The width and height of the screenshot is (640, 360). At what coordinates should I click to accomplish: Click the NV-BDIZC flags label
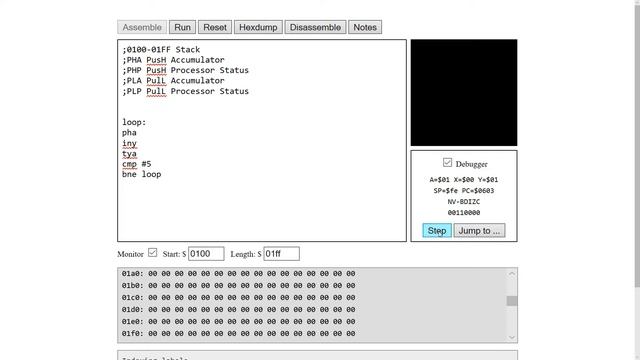click(464, 202)
